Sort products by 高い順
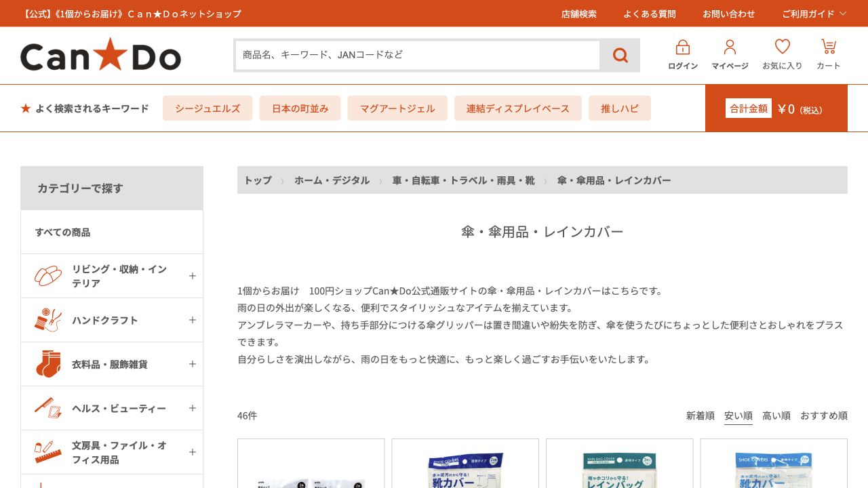Screen dimensions: 868x488 click(776, 415)
